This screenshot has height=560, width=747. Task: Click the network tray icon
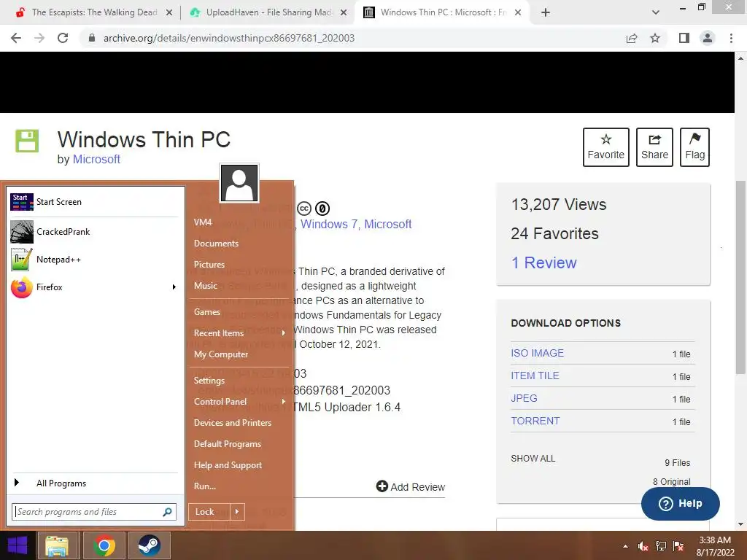click(661, 546)
